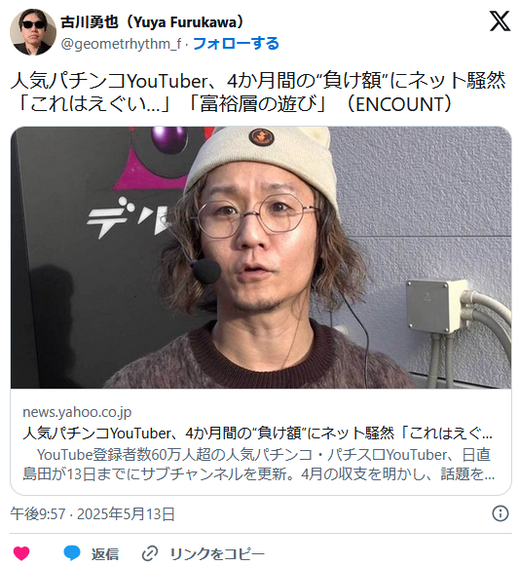Open the 午後9:57 timestamp link
Screen dimensions: 520x566
(x=38, y=514)
